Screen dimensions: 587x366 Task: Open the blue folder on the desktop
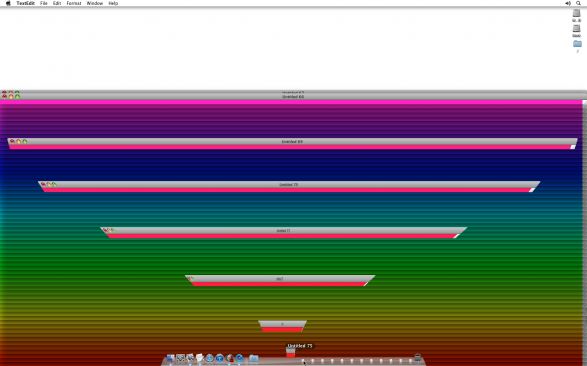(x=577, y=44)
